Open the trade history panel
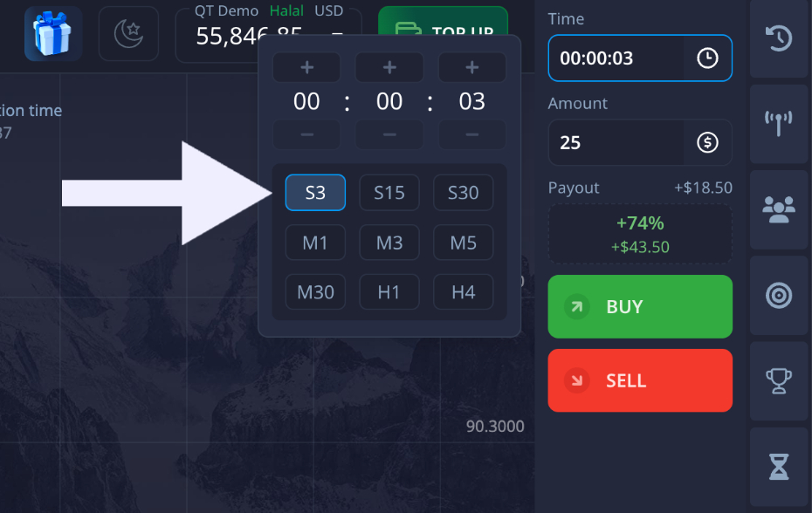This screenshot has width=812, height=513. pos(778,38)
